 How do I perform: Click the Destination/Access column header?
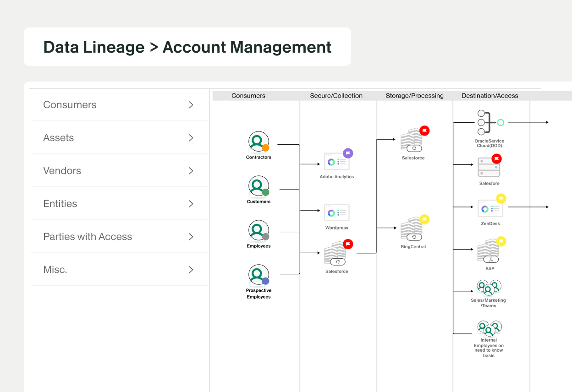coord(490,96)
